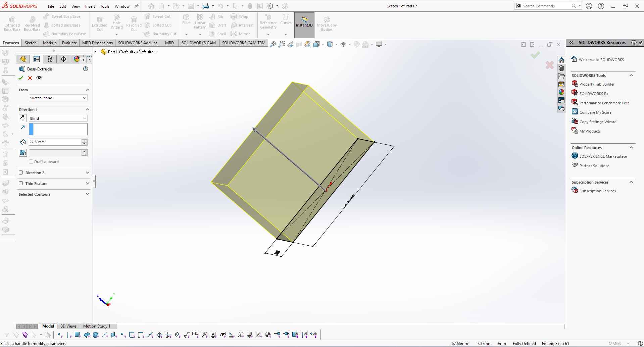
Task: Click the Search Commands field
Action: (547, 6)
